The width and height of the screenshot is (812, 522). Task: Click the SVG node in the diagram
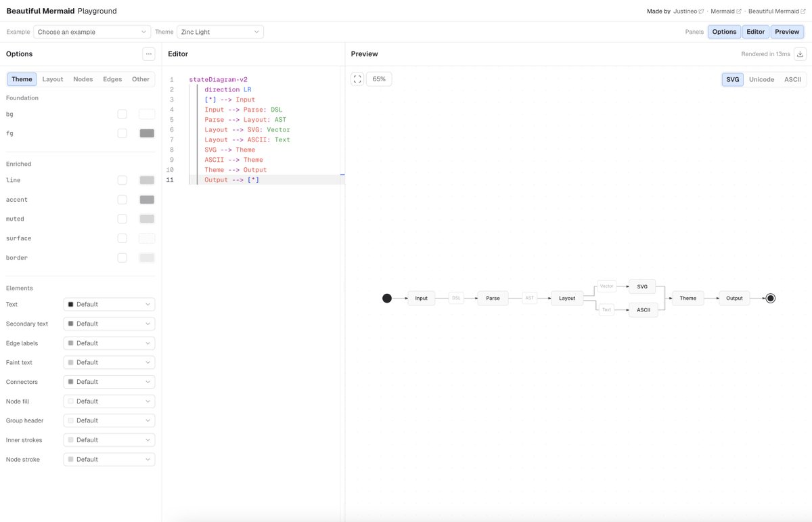642,286
